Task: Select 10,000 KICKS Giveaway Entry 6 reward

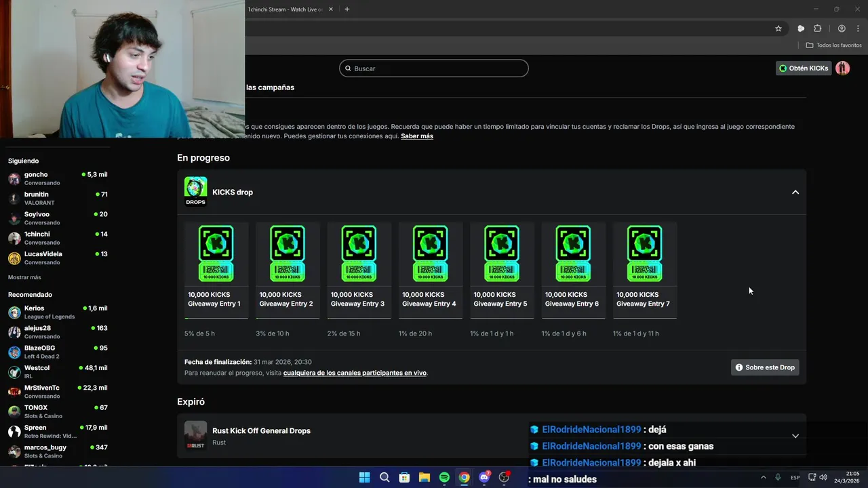Action: pos(573,270)
